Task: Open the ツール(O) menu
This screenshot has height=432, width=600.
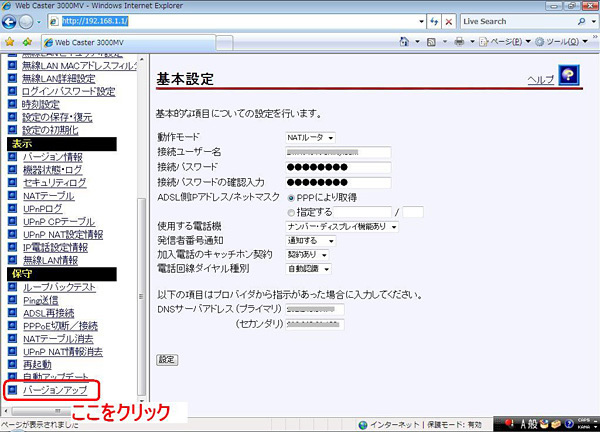Action: click(561, 41)
